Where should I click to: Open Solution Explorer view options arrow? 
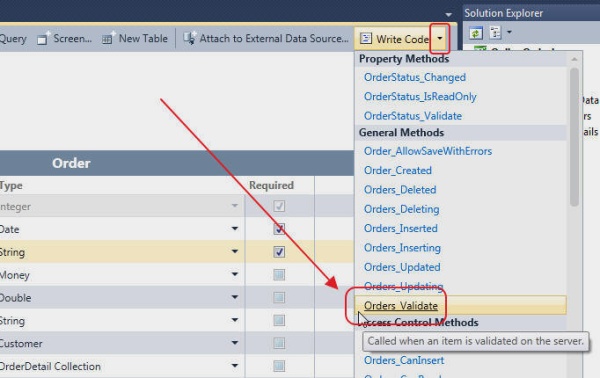click(509, 32)
